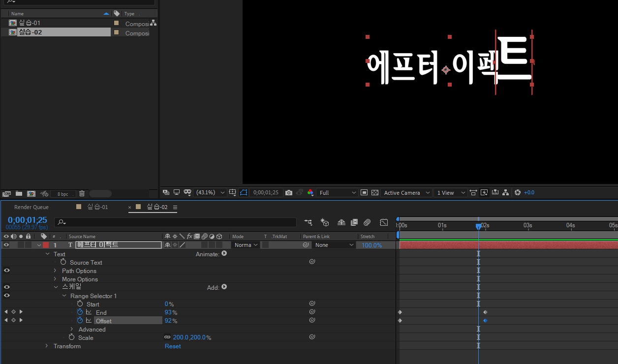This screenshot has height=364, width=618.
Task: Open the Animate menu arrow
Action: click(x=224, y=254)
